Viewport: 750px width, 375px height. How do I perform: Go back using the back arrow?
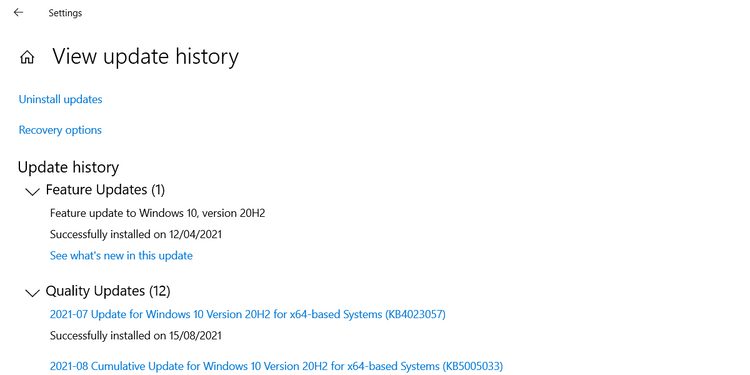pos(18,12)
